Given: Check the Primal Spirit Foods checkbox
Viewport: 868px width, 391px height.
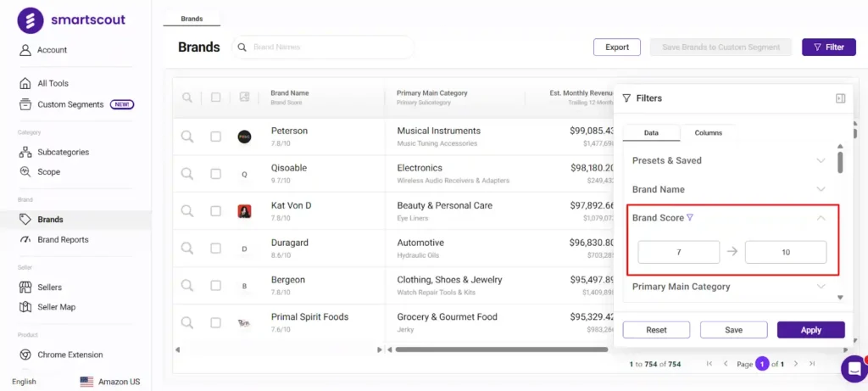Looking at the screenshot, I should [216, 322].
